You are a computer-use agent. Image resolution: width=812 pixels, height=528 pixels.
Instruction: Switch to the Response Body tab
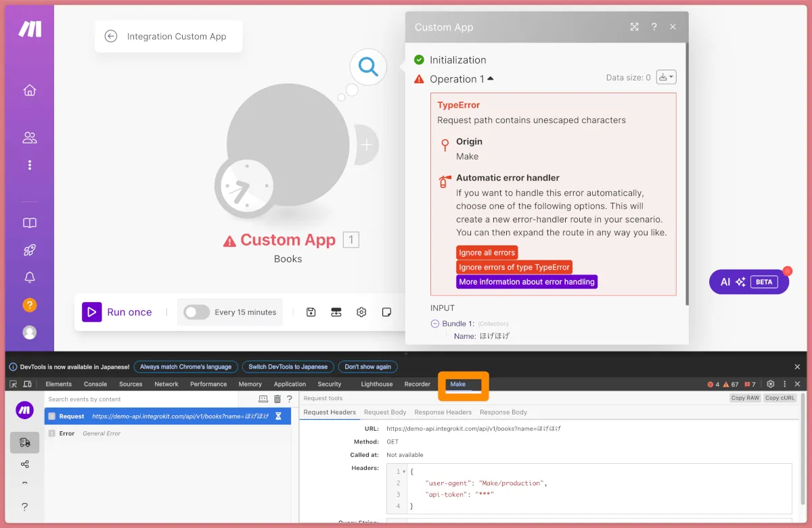point(503,412)
